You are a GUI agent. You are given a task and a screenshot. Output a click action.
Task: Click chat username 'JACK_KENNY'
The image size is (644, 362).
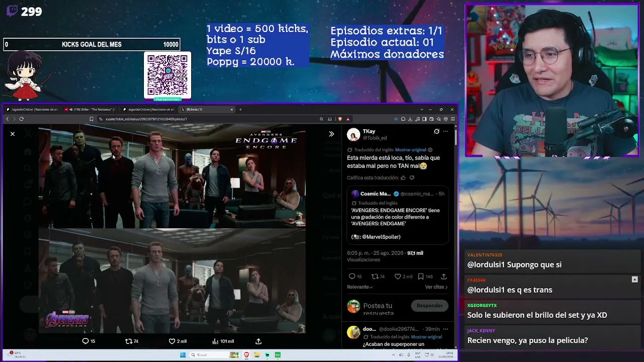481,330
